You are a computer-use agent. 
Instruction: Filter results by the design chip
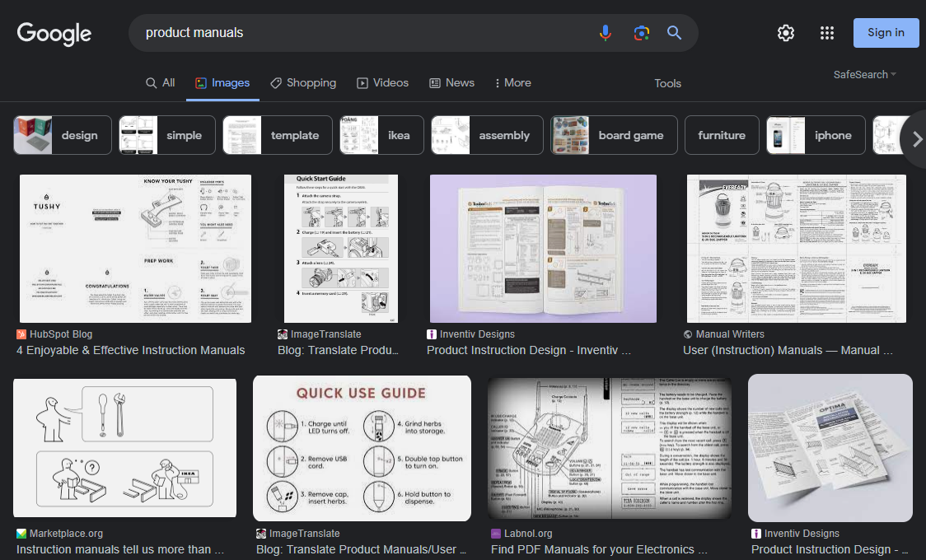[x=63, y=135]
